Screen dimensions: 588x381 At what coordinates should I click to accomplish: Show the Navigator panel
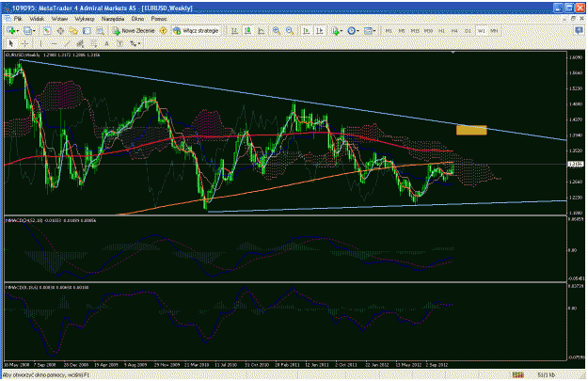pyautogui.click(x=73, y=31)
